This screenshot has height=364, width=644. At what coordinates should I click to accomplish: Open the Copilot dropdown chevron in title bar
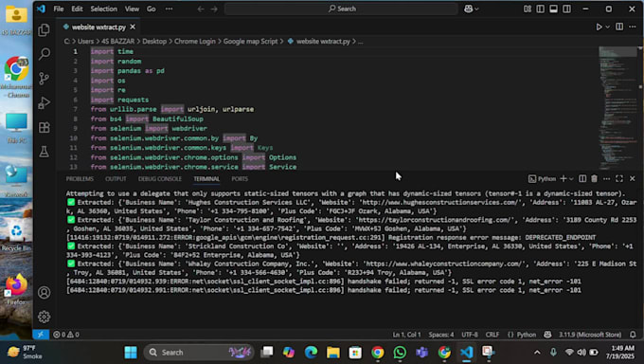476,9
